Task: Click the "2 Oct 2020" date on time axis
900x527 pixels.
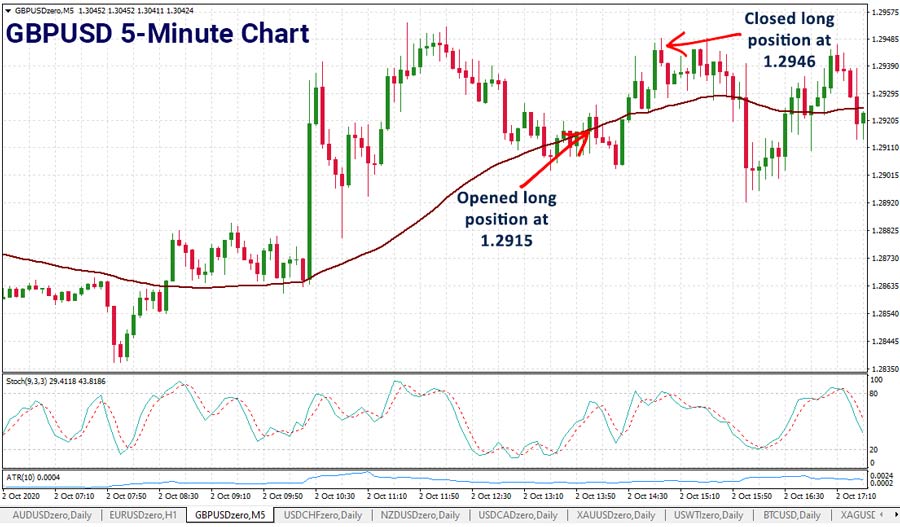Action: click(x=22, y=495)
